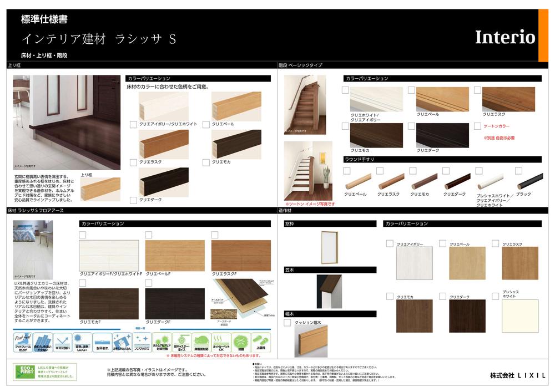The image size is (555, 392).
Task: Check the クリエモカ material checkbox
Action: pyautogui.click(x=390, y=296)
